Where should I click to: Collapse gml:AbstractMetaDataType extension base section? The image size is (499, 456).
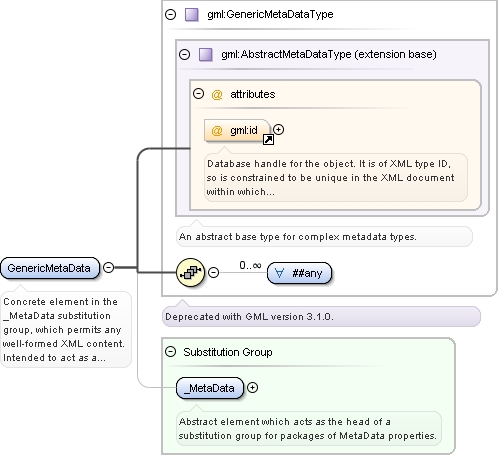[x=184, y=54]
